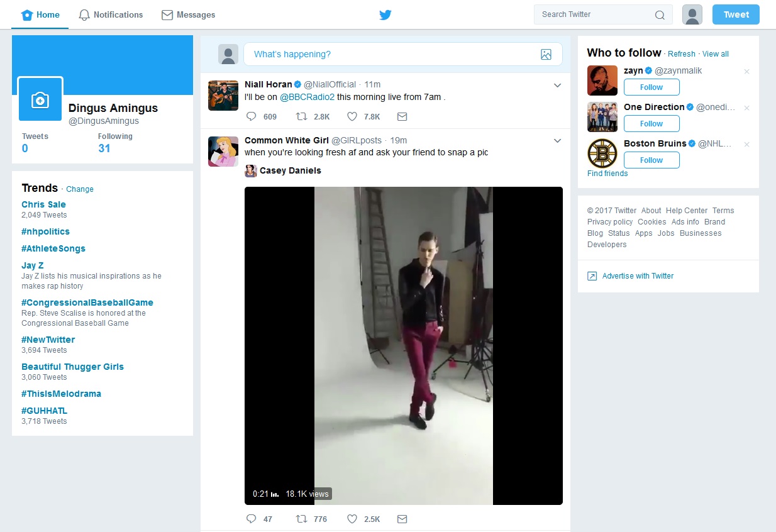Dismiss zayn suggestion
Screen dimensions: 776x532
click(746, 72)
